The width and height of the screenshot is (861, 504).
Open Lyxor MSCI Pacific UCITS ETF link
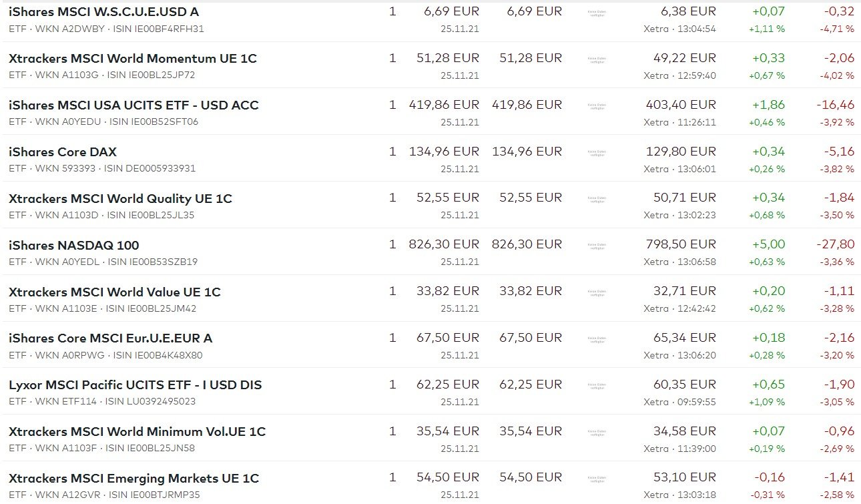(135, 385)
